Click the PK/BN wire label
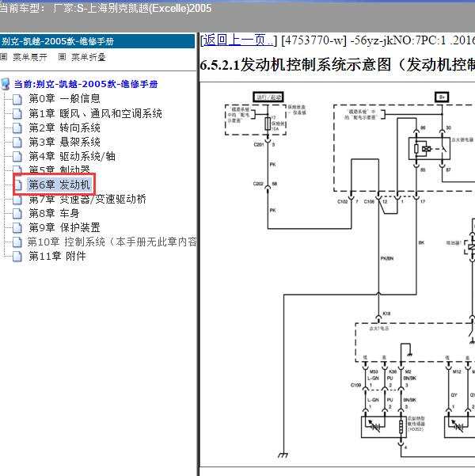The image size is (475, 476). pos(387,258)
